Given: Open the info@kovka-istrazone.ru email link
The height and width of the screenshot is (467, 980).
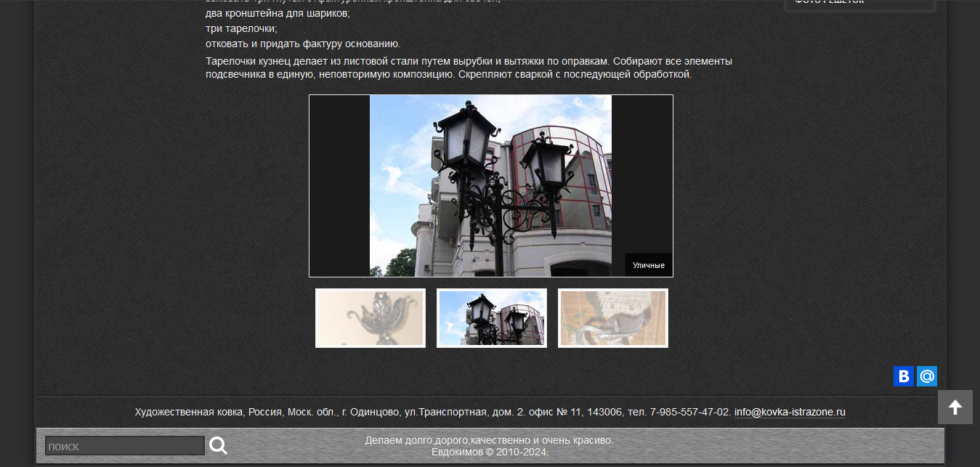Looking at the screenshot, I should pyautogui.click(x=790, y=412).
